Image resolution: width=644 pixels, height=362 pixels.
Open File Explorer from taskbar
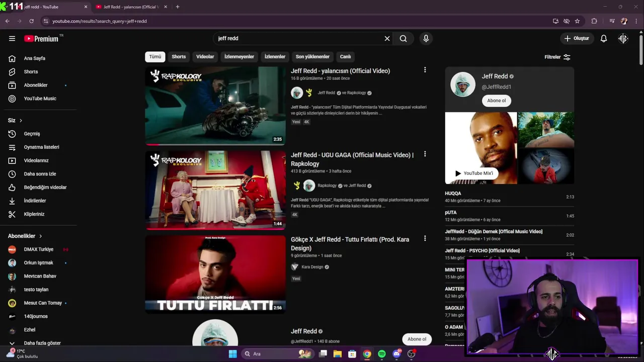click(338, 354)
